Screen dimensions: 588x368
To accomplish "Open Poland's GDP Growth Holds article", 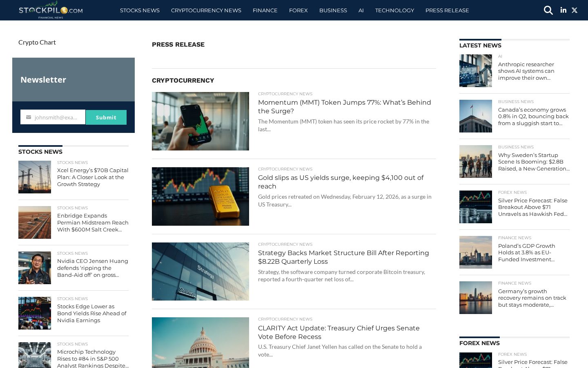I will pyautogui.click(x=527, y=253).
